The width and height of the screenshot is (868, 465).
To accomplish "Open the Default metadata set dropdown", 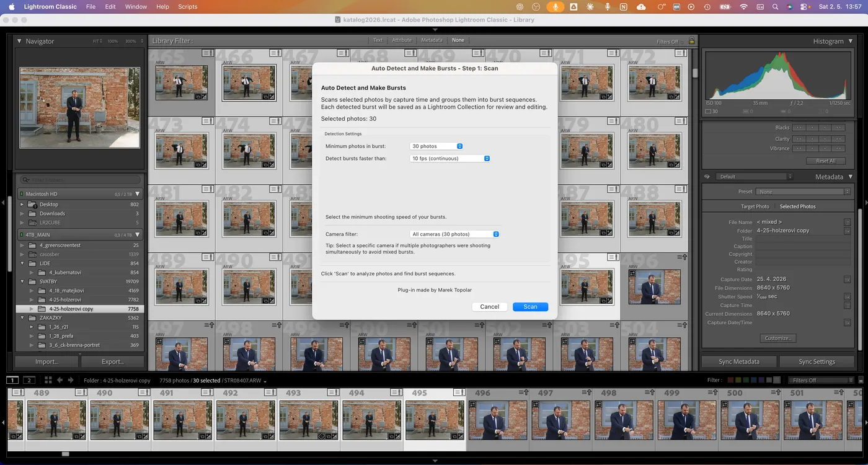I will point(755,177).
